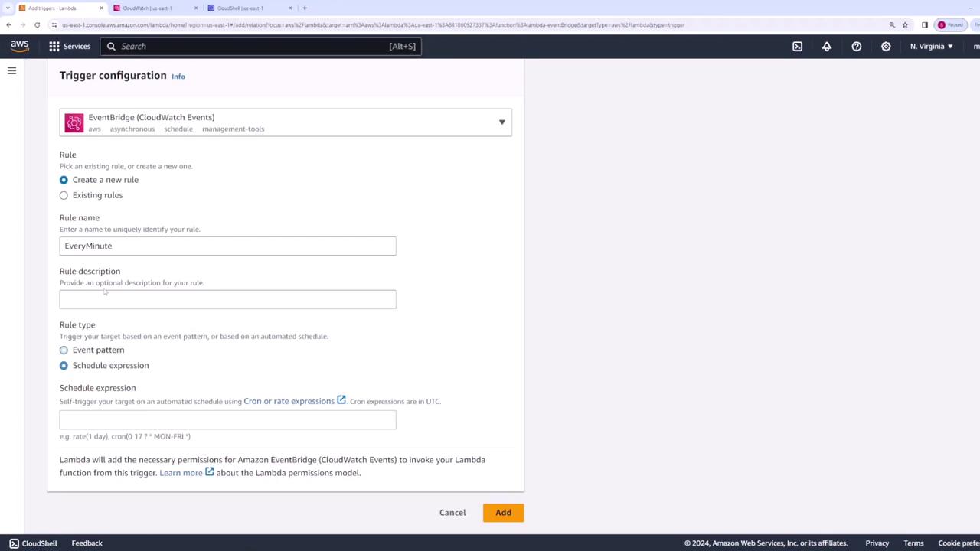The width and height of the screenshot is (980, 551).
Task: Click the CloudShell icon in footer
Action: click(x=14, y=543)
